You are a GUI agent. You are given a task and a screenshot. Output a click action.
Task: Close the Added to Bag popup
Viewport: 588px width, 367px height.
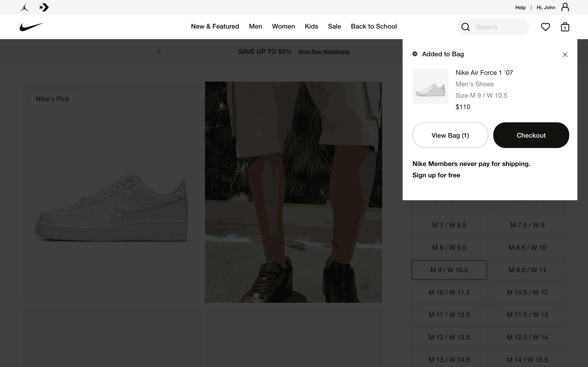click(565, 55)
